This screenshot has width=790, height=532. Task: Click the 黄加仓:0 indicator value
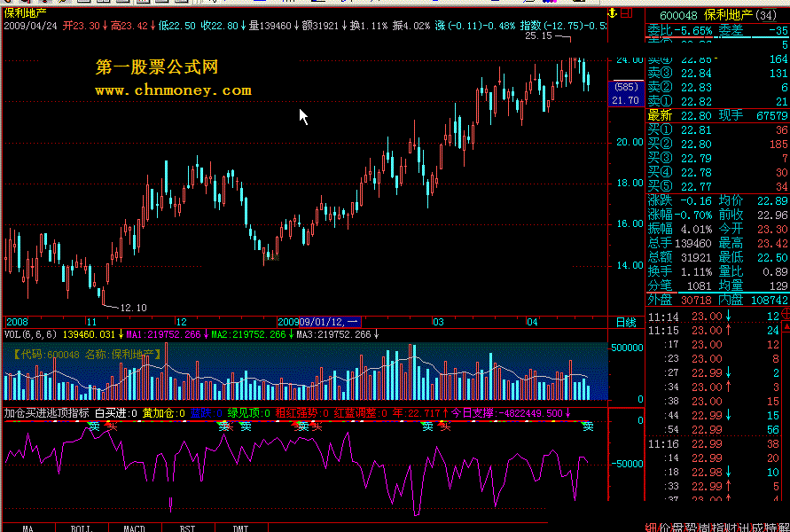(x=164, y=413)
